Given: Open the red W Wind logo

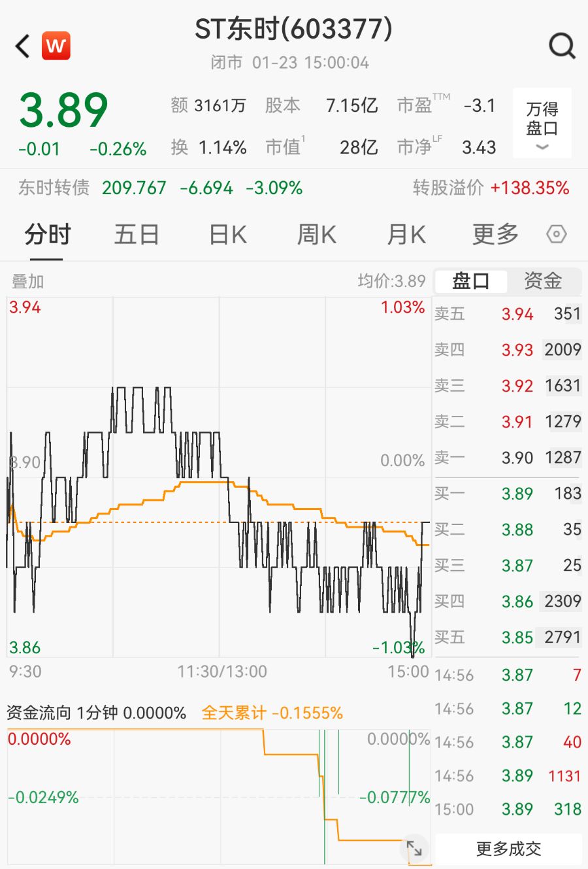Looking at the screenshot, I should (x=56, y=46).
